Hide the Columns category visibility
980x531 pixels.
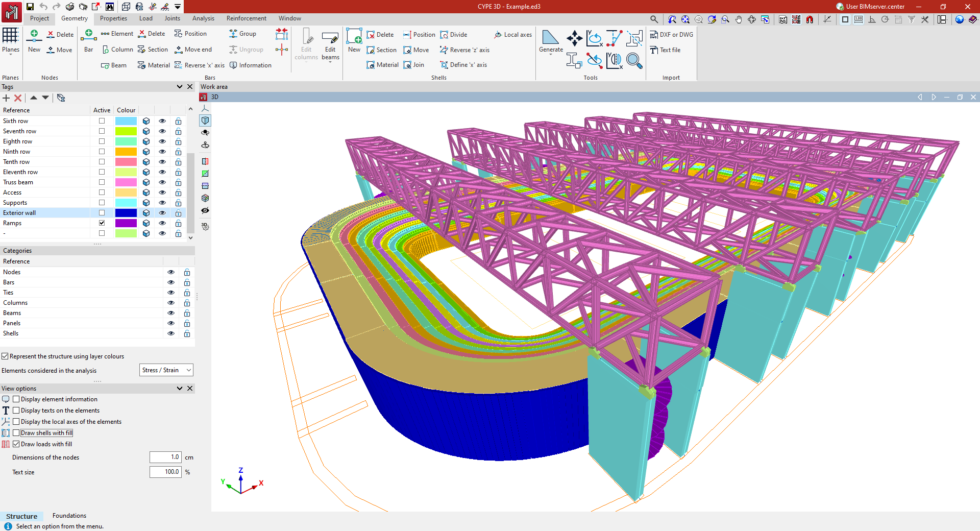[x=171, y=303]
